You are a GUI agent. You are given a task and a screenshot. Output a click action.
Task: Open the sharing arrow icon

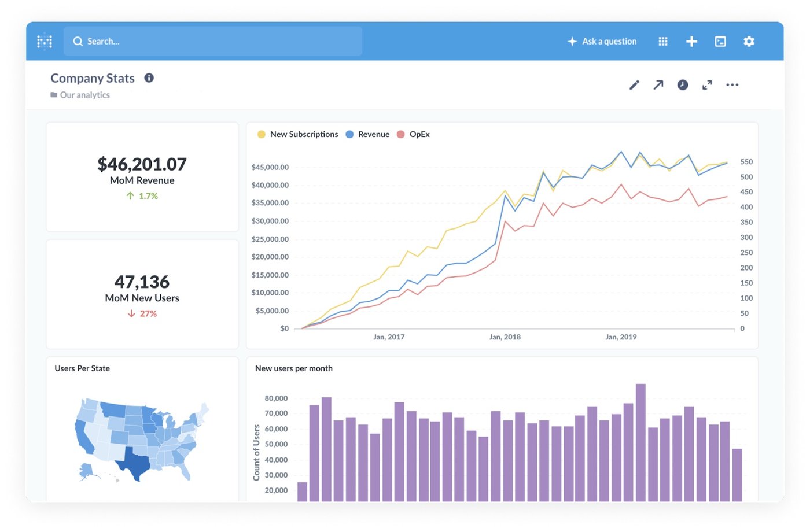(x=658, y=84)
